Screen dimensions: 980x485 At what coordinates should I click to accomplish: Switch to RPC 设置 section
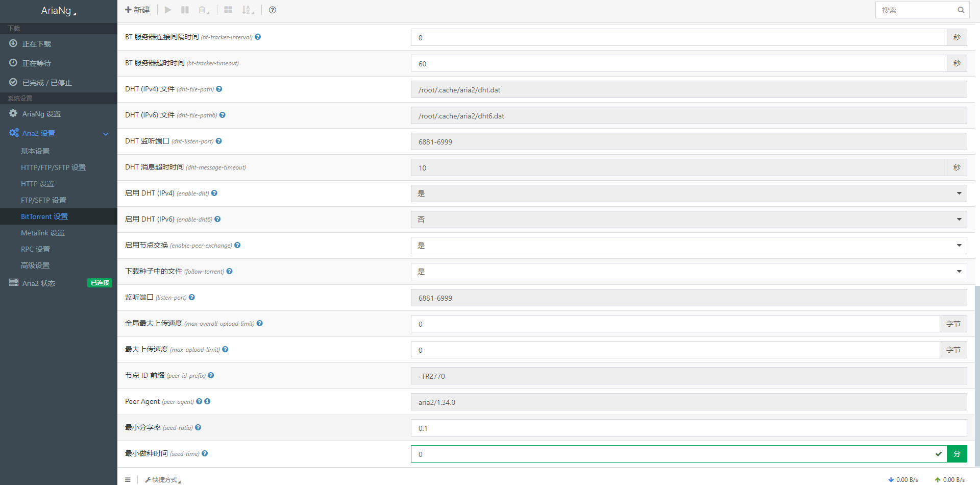pos(36,249)
